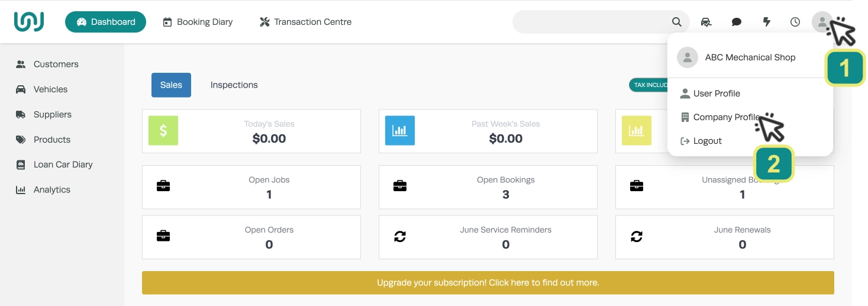Click the Customers people icon
This screenshot has width=868, height=306.
[x=21, y=64]
